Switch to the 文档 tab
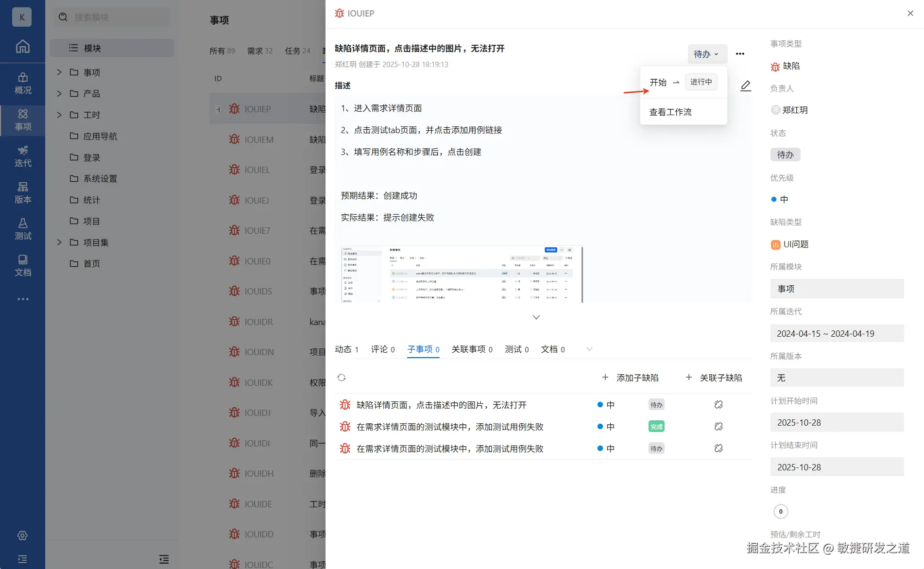 point(553,349)
